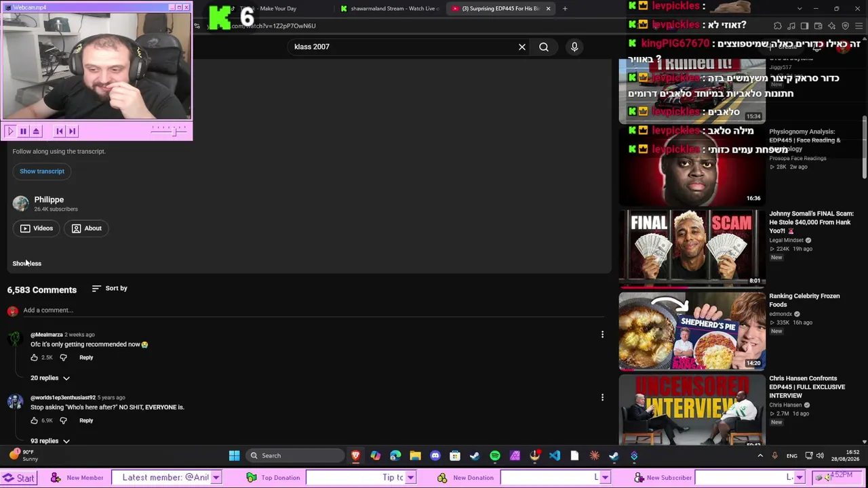Click the retro Start button in overlay

19,478
